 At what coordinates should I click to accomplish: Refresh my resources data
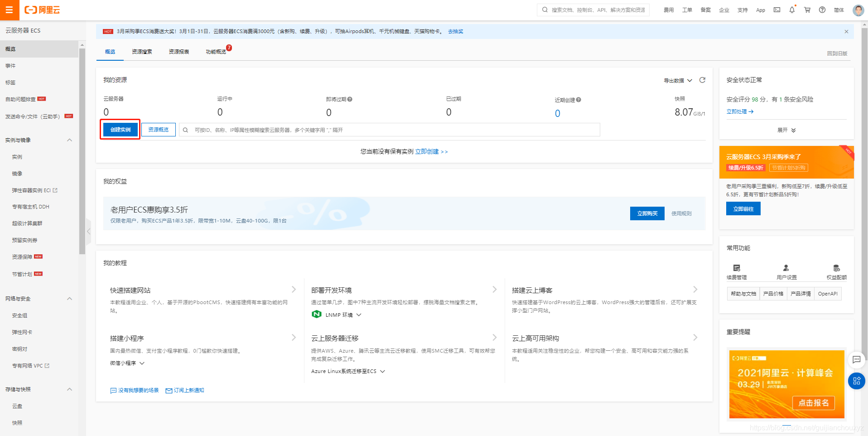coord(702,80)
